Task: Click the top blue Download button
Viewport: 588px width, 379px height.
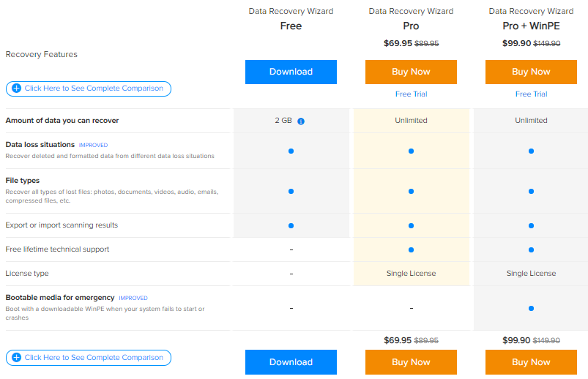Action: tap(291, 72)
